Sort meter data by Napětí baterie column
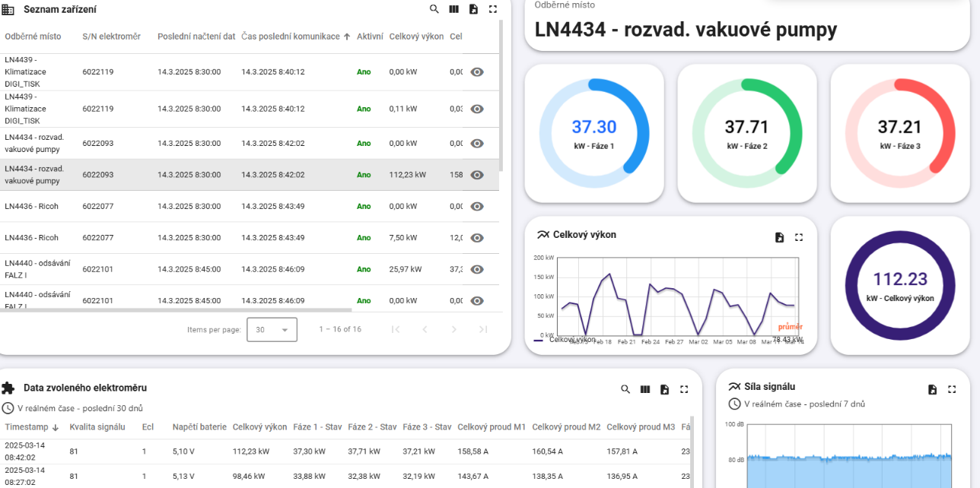 tap(199, 427)
